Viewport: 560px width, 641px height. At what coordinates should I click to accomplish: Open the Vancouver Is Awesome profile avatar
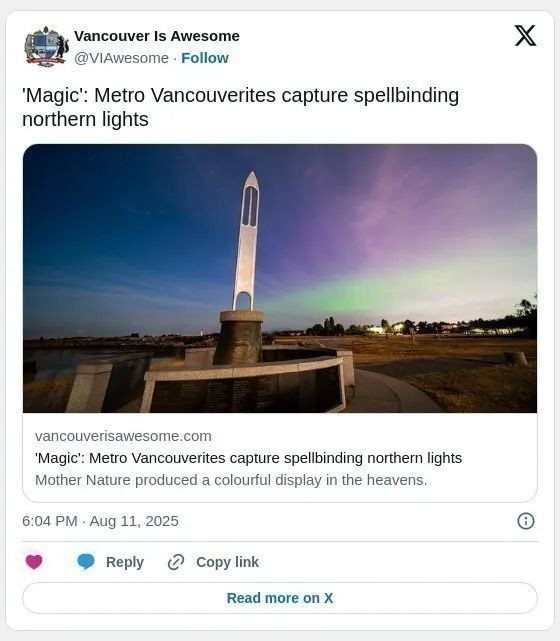coord(46,47)
